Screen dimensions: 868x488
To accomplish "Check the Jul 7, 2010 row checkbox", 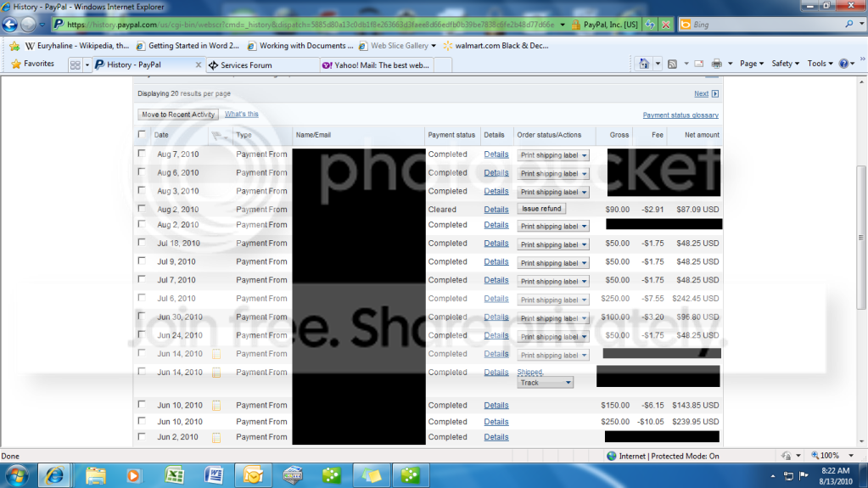I will [x=142, y=278].
